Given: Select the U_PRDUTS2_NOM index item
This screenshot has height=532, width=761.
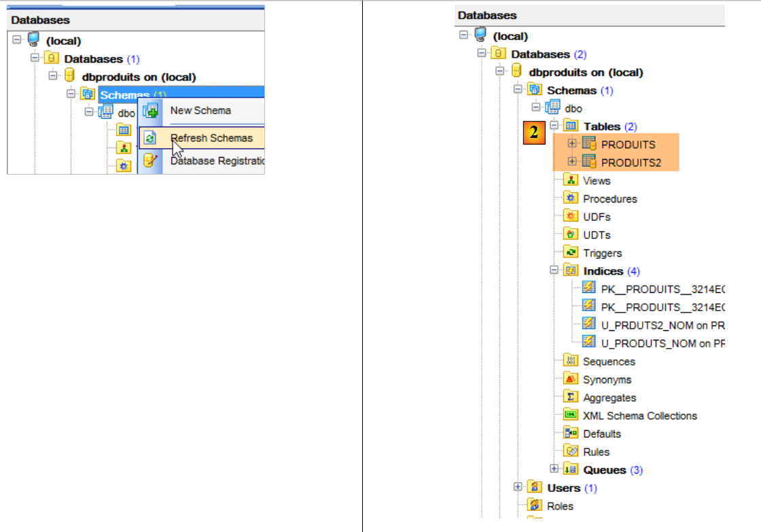Looking at the screenshot, I should point(662,325).
